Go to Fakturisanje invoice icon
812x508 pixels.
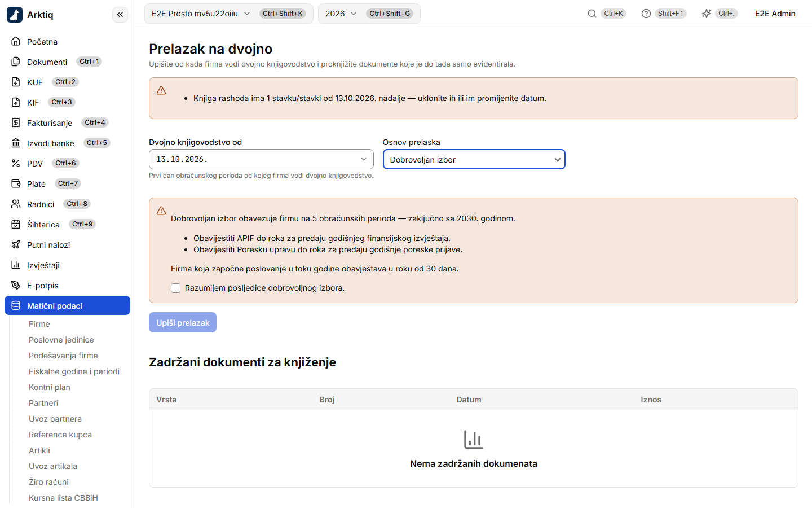click(x=16, y=122)
